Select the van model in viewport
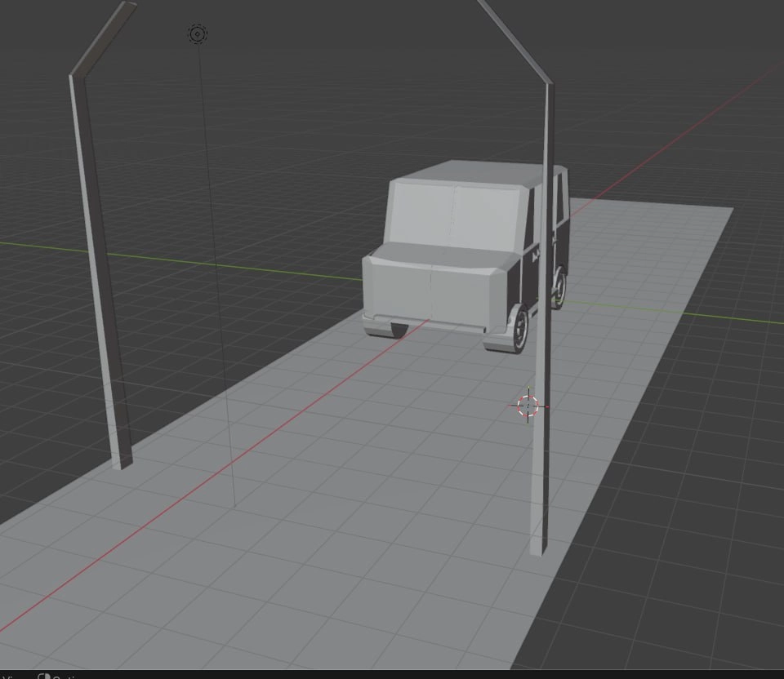This screenshot has width=784, height=679. pos(465,255)
